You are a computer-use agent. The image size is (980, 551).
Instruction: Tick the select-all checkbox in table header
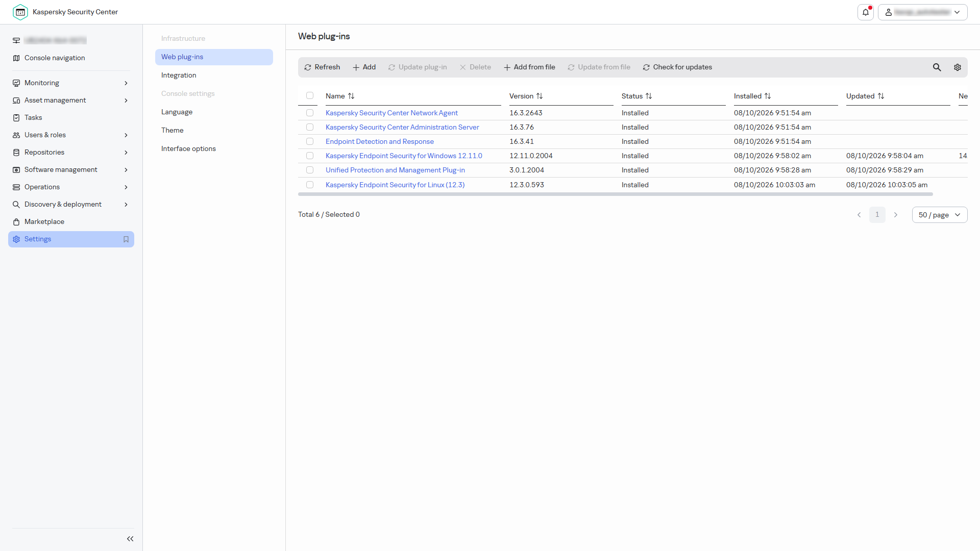(x=310, y=96)
